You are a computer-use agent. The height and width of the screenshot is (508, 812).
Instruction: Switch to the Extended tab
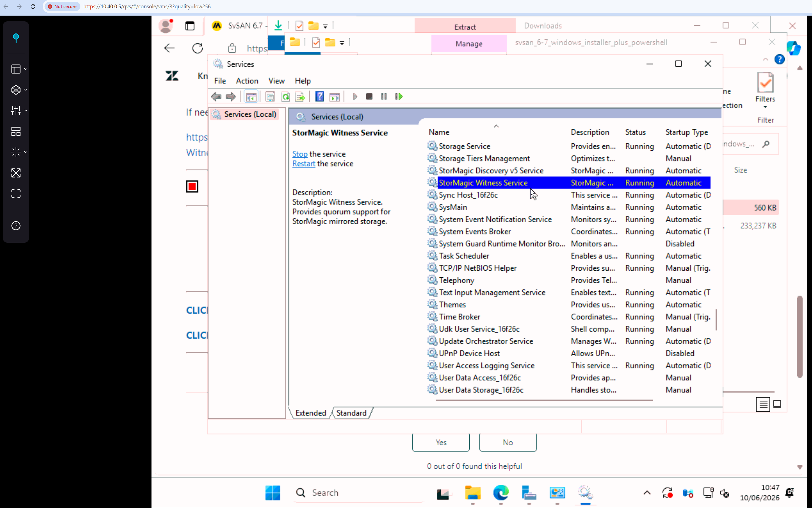(311, 413)
